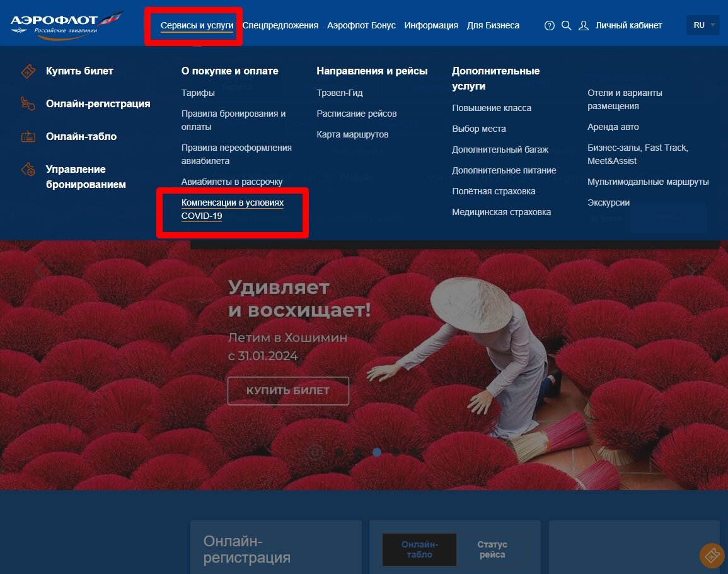Go to Онлайн-регистрация in the dropdown menu
The image size is (728, 574).
point(98,103)
